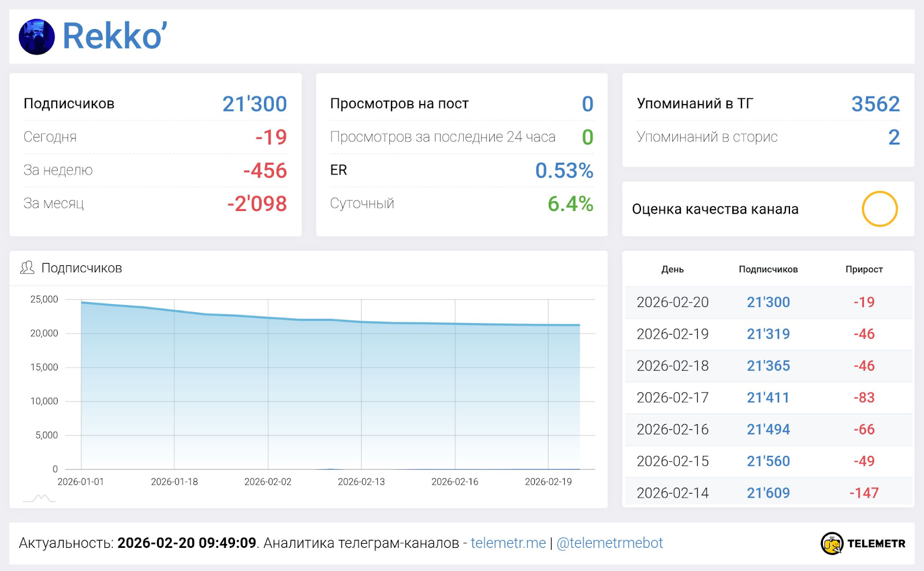
Task: Click the -83 growth cell
Action: [864, 398]
